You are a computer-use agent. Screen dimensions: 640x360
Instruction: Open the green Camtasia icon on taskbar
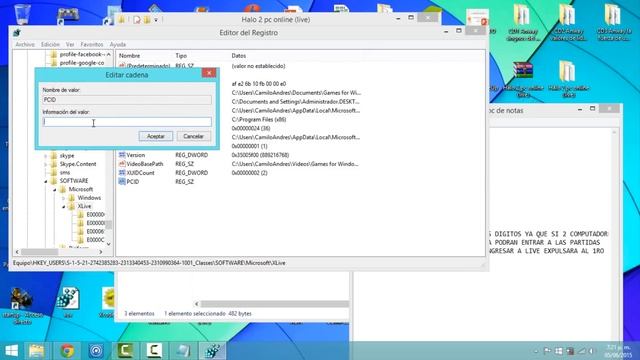pyautogui.click(x=126, y=351)
